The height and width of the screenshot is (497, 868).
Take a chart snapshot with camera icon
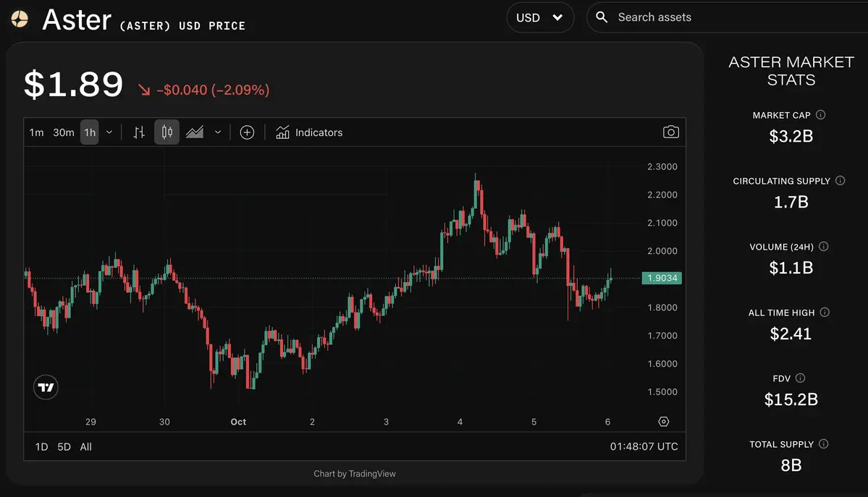pos(671,132)
